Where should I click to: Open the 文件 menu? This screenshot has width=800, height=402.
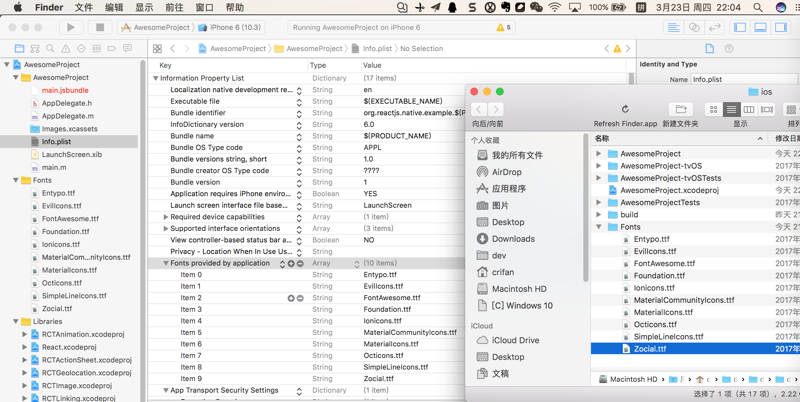click(x=84, y=8)
